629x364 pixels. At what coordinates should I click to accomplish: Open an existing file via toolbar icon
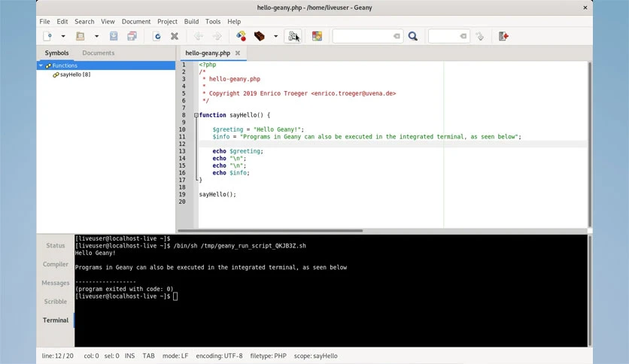pos(81,37)
